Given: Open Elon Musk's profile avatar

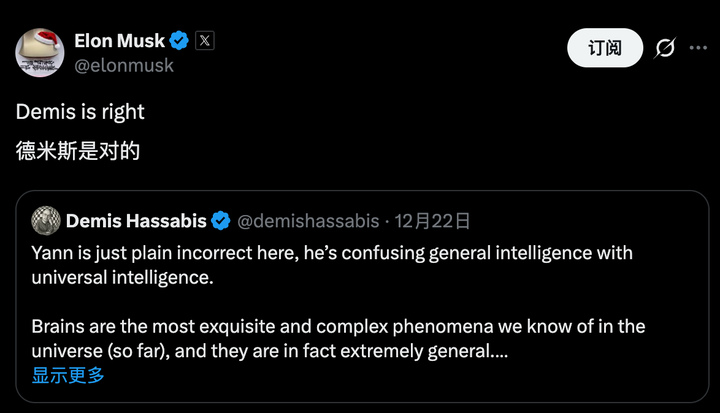Looking at the screenshot, I should (x=40, y=51).
